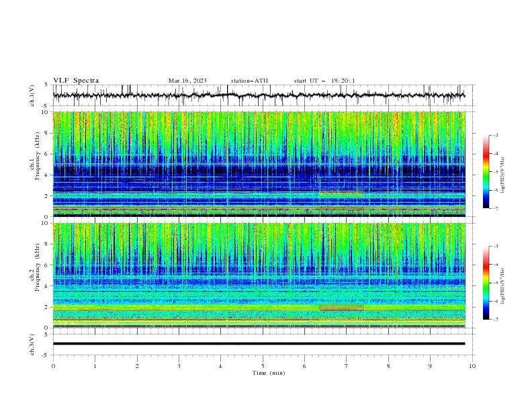
Task: Click the highlighted 2 kHz band in ch.1 spectrogram
Action: pyautogui.click(x=341, y=193)
